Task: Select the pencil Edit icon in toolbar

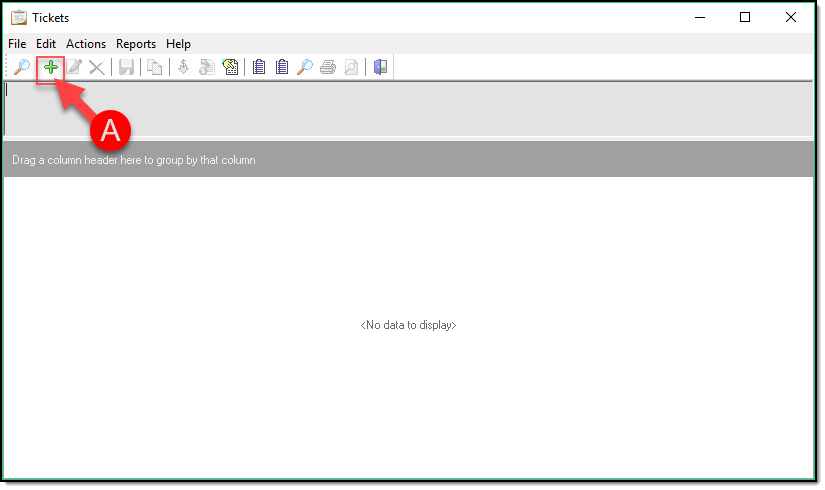Action: pos(74,67)
